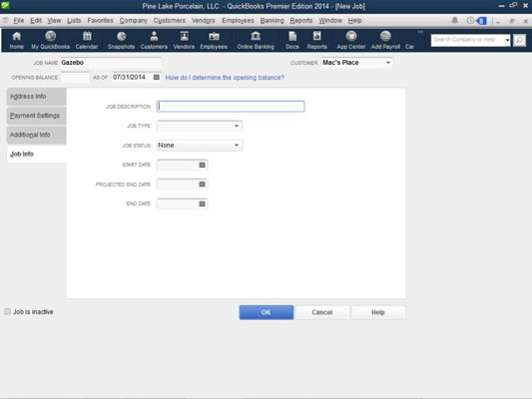
Task: Open the App Center icon
Action: (x=350, y=40)
